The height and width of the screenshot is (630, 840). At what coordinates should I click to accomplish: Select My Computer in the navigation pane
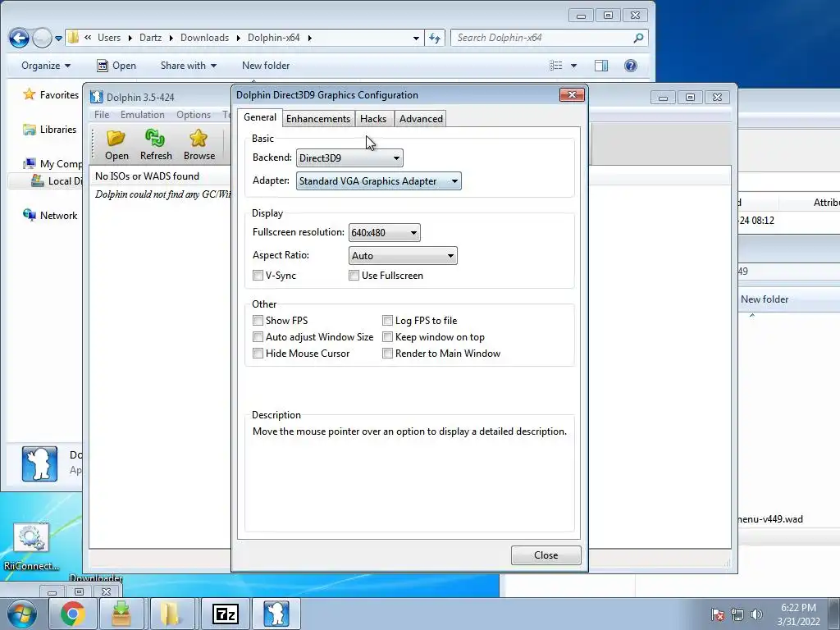pos(52,163)
